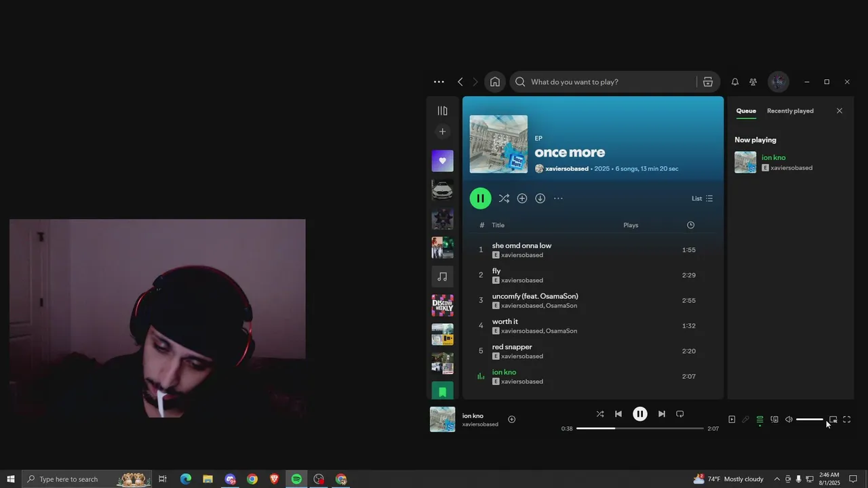Open Microsoft Edge from the taskbar
Viewport: 868px width, 488px height.
click(x=185, y=479)
